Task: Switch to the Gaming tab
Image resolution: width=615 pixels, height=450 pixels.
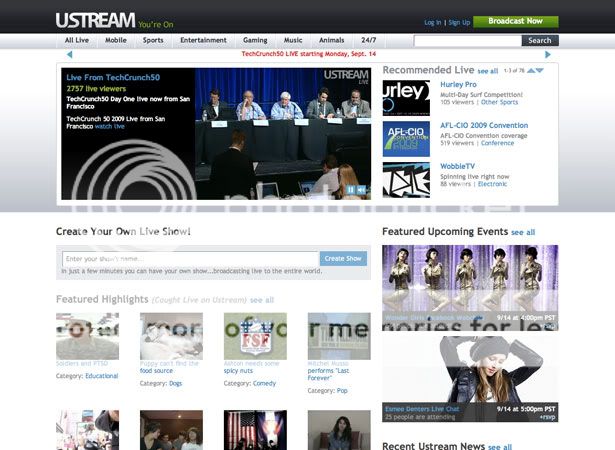Action: (255, 41)
